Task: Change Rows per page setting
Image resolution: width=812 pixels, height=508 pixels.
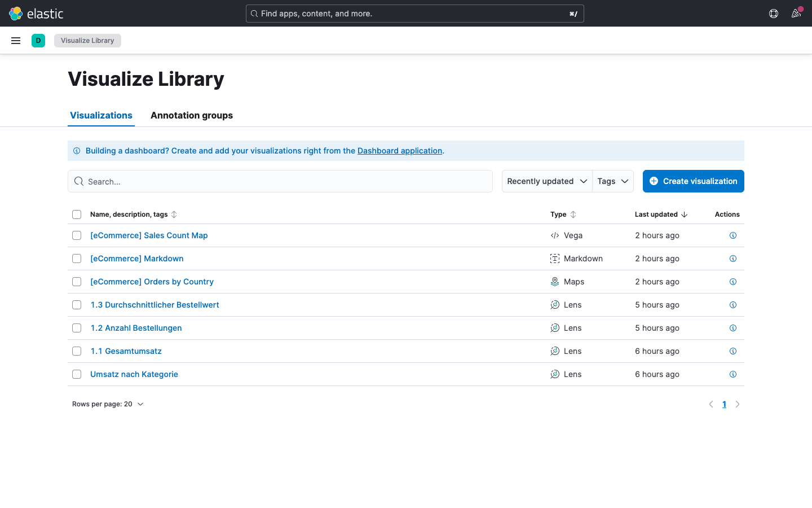Action: [x=108, y=404]
